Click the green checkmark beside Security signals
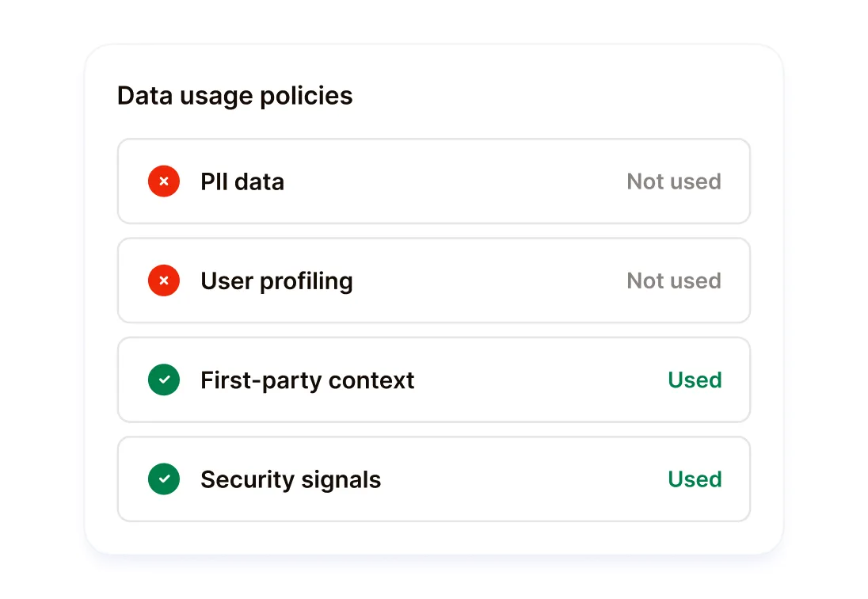868x599 pixels. click(164, 479)
